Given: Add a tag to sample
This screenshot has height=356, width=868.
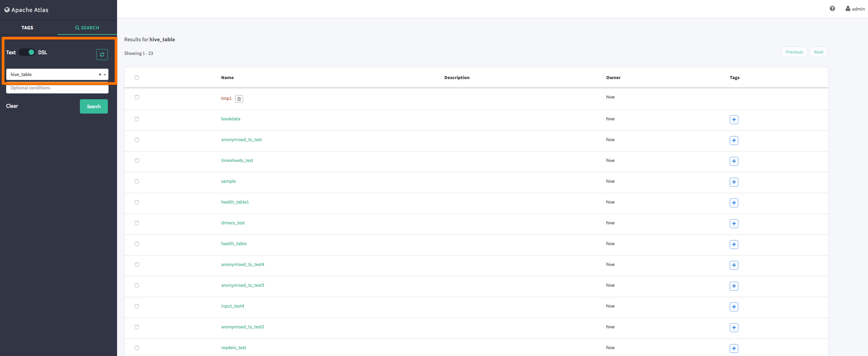Looking at the screenshot, I should 734,182.
